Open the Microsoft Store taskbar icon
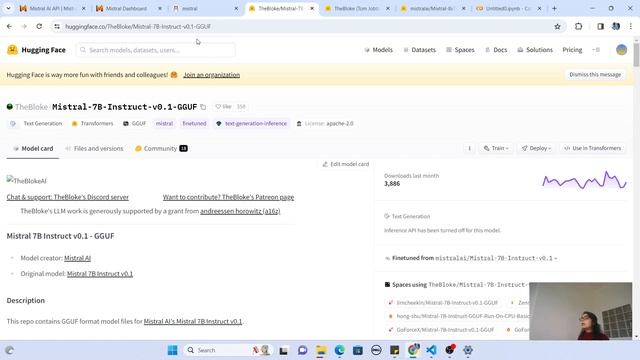 point(358,350)
